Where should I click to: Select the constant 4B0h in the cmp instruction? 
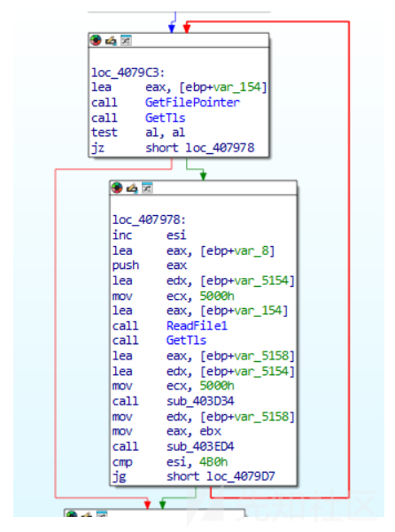pos(213,462)
